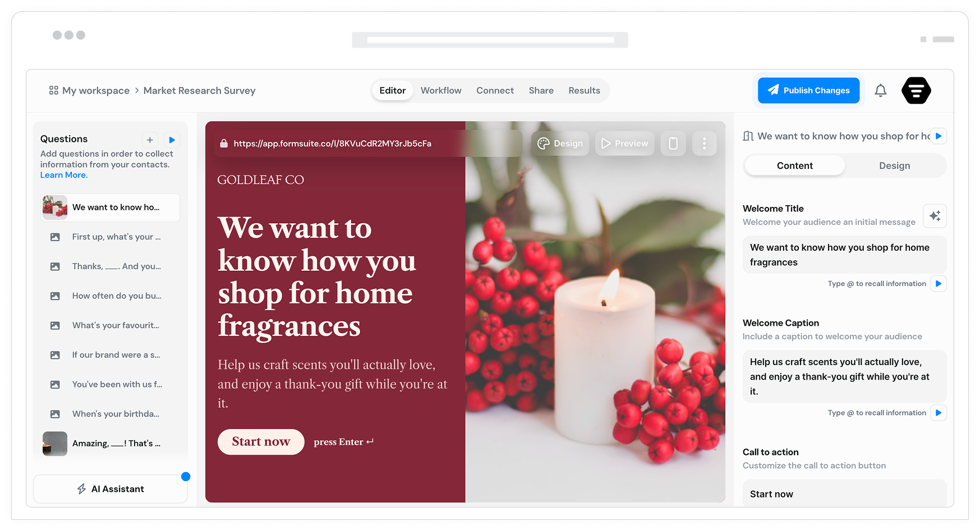Follow the Learn More link
The image size is (980, 531).
point(64,175)
